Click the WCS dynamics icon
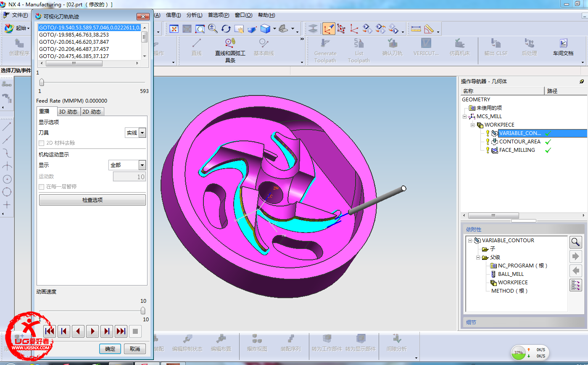The width and height of the screenshot is (588, 365). [x=341, y=29]
